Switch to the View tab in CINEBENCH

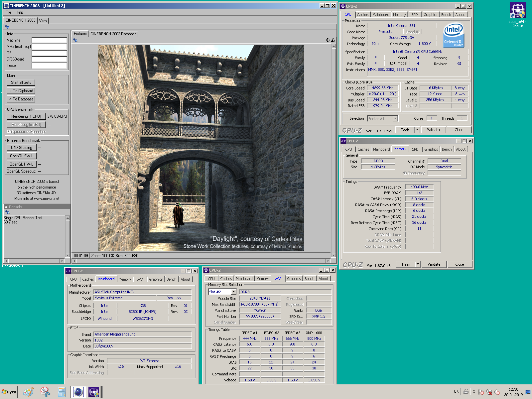[x=43, y=21]
